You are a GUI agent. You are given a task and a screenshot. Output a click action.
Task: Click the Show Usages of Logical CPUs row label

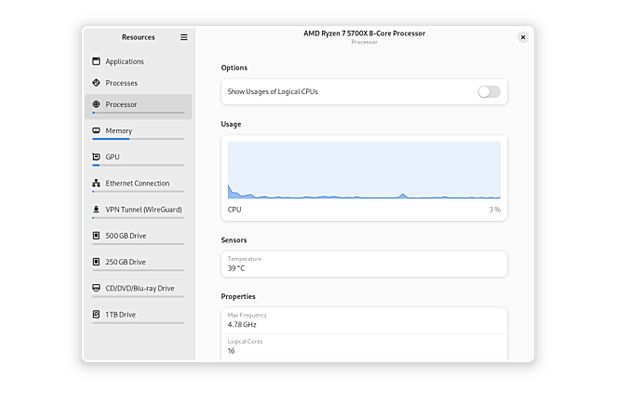(273, 91)
